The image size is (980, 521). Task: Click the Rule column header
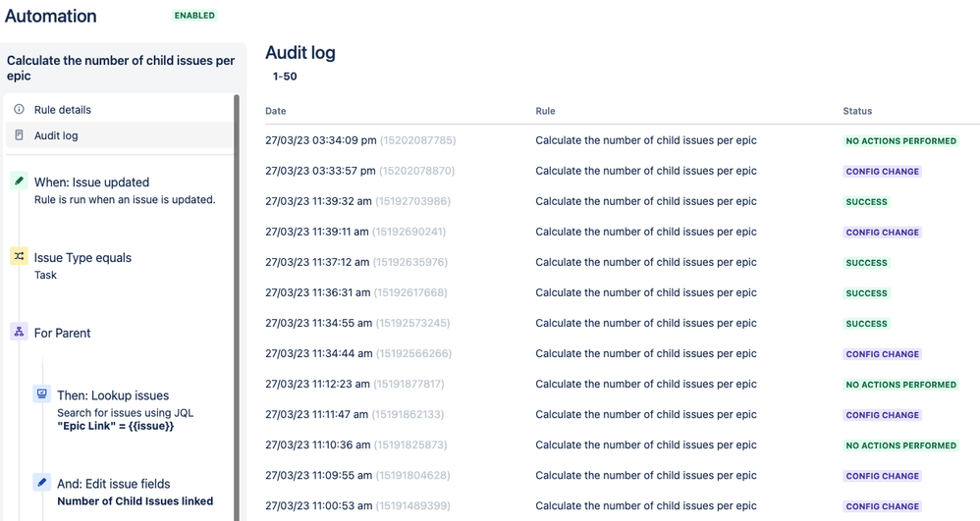[545, 111]
